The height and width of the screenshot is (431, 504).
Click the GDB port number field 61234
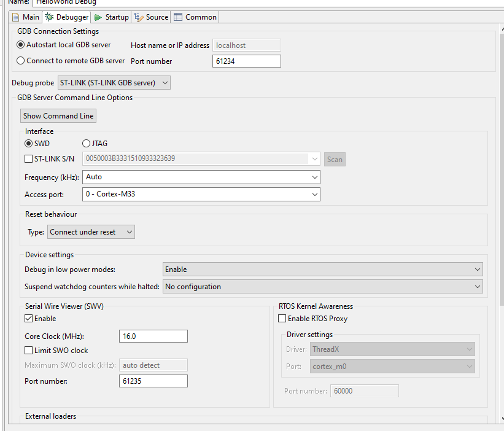pos(247,61)
